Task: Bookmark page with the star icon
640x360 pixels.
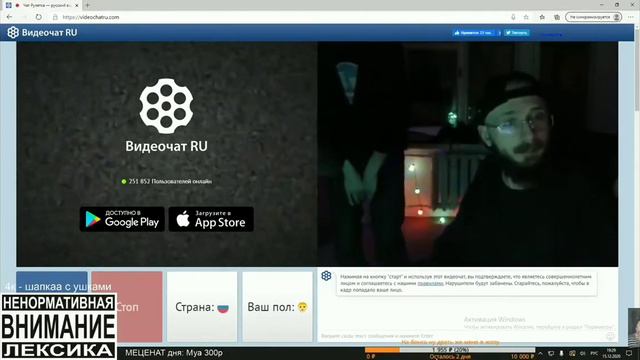Action: coord(526,17)
